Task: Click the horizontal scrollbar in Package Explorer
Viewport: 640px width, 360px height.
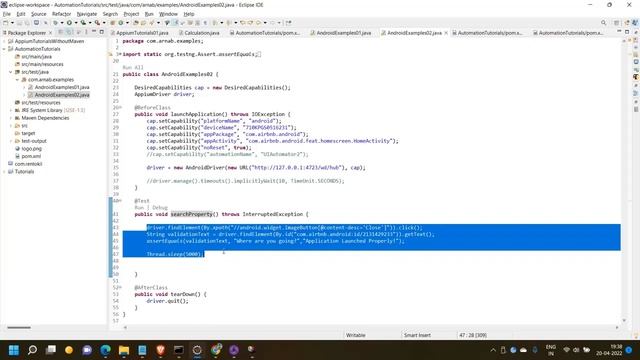Action: point(19,327)
